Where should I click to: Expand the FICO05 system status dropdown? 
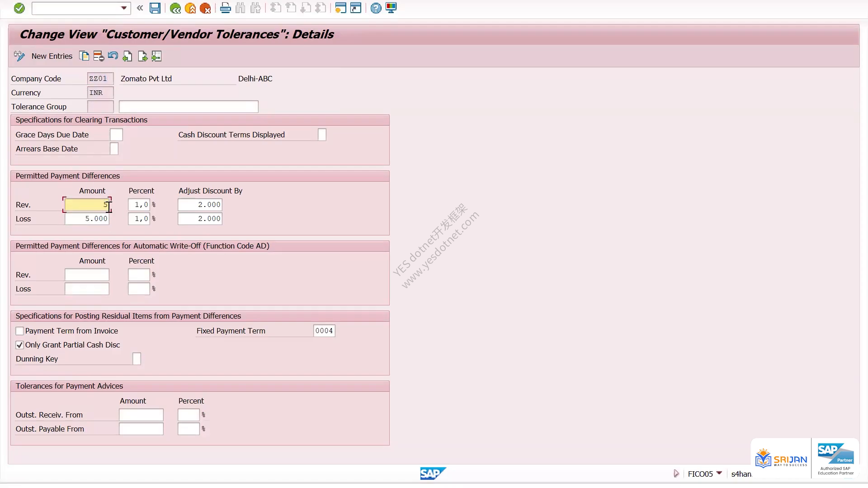[719, 473]
